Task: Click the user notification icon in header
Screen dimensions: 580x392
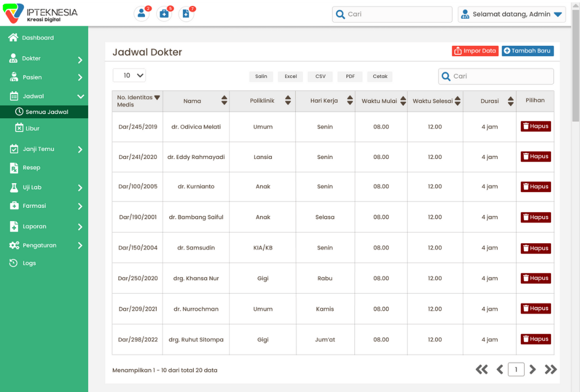Action: click(x=142, y=14)
